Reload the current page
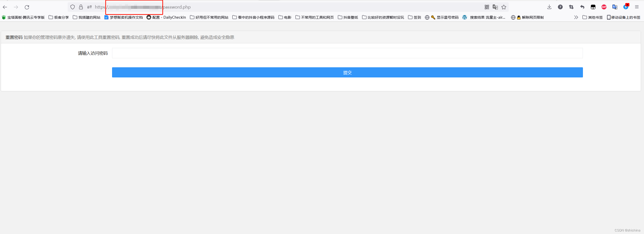 tap(27, 7)
